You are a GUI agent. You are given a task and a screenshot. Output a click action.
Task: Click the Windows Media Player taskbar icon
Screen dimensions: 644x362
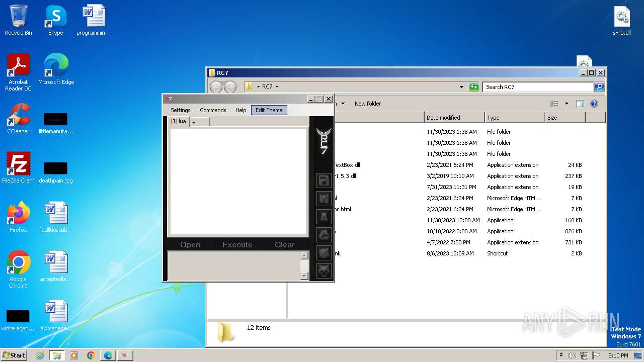tap(74, 355)
